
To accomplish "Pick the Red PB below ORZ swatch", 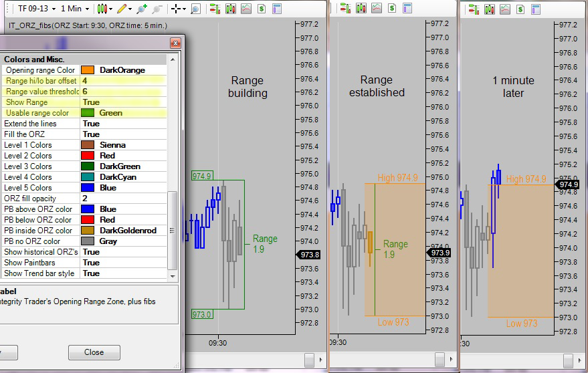I will pyautogui.click(x=88, y=220).
